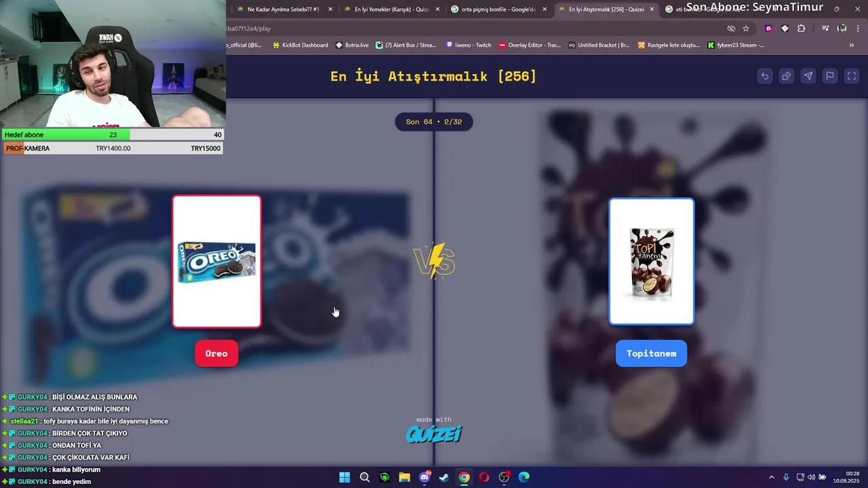The height and width of the screenshot is (488, 868).
Task: Open OBS Studio from the taskbar
Action: tap(504, 477)
